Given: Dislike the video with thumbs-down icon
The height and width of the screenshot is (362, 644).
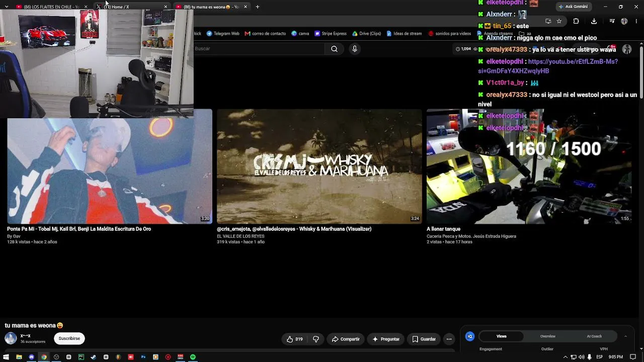Looking at the screenshot, I should pyautogui.click(x=316, y=339).
